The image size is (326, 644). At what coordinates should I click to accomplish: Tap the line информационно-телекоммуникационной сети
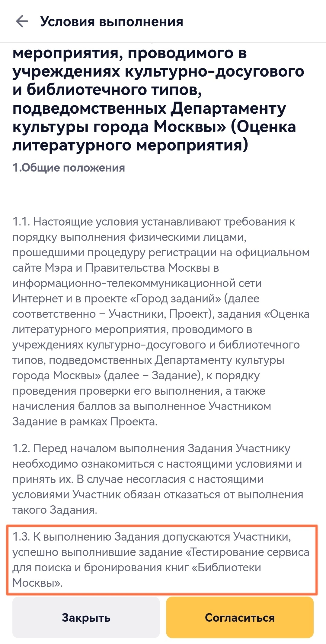pos(137,283)
